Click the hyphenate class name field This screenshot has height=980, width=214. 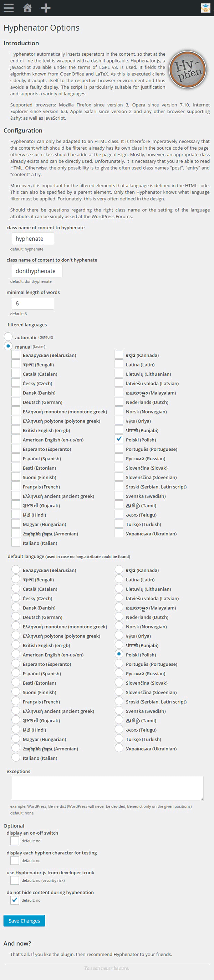(33, 239)
